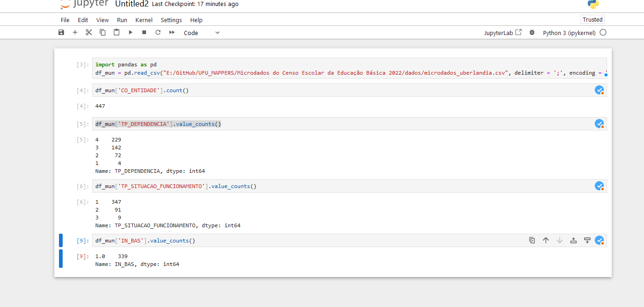Toggle check badge on the TP_SITUACAO_FUNCIONAMENTO cell

coord(599,186)
